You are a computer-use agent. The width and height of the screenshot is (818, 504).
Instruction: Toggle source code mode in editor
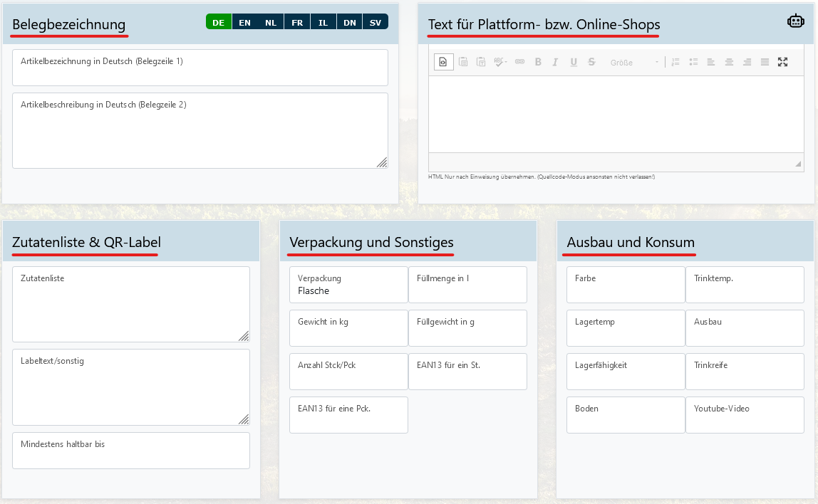click(443, 62)
